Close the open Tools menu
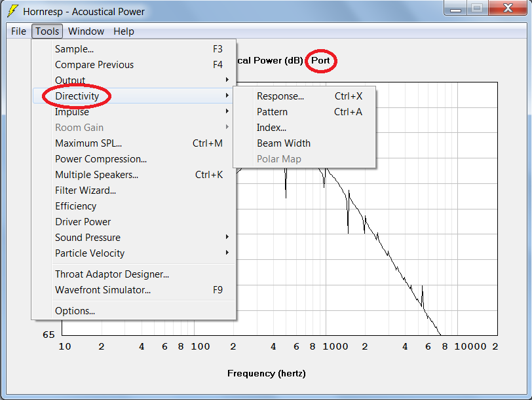The width and height of the screenshot is (532, 400). click(47, 31)
